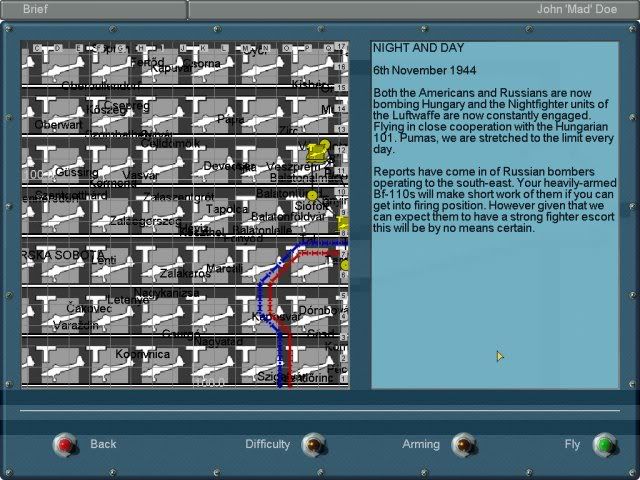The height and width of the screenshot is (480, 640).
Task: Click the Veszprém town label
Action: [x=293, y=167]
